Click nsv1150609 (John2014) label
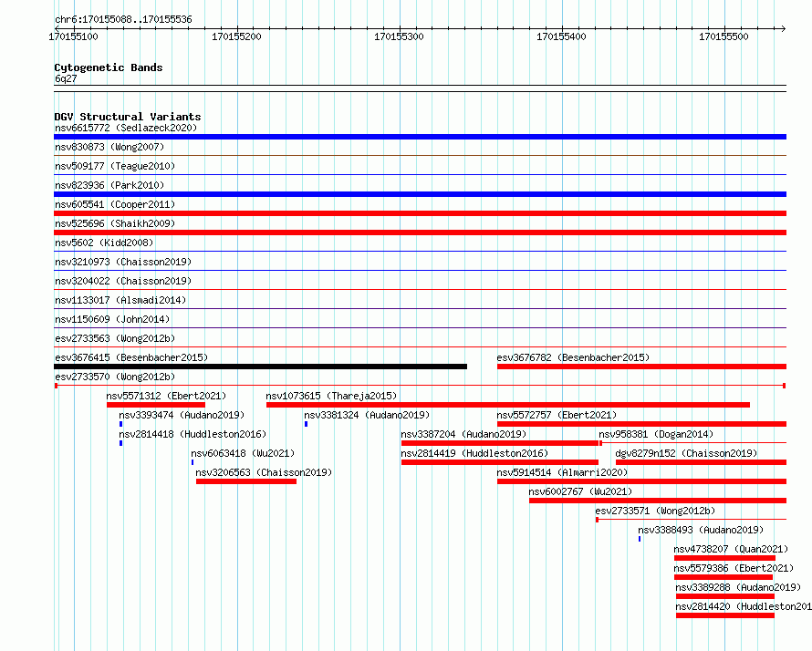 pos(112,319)
